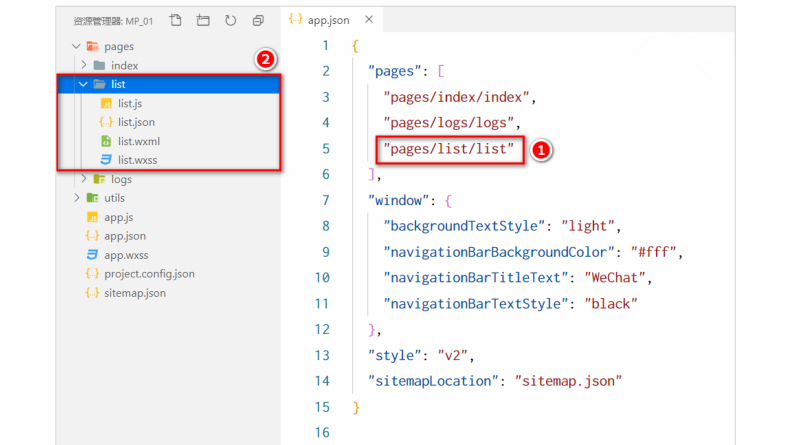Viewport: 792px width, 445px height.
Task: Open sitemap.json in the explorer
Action: click(x=135, y=293)
